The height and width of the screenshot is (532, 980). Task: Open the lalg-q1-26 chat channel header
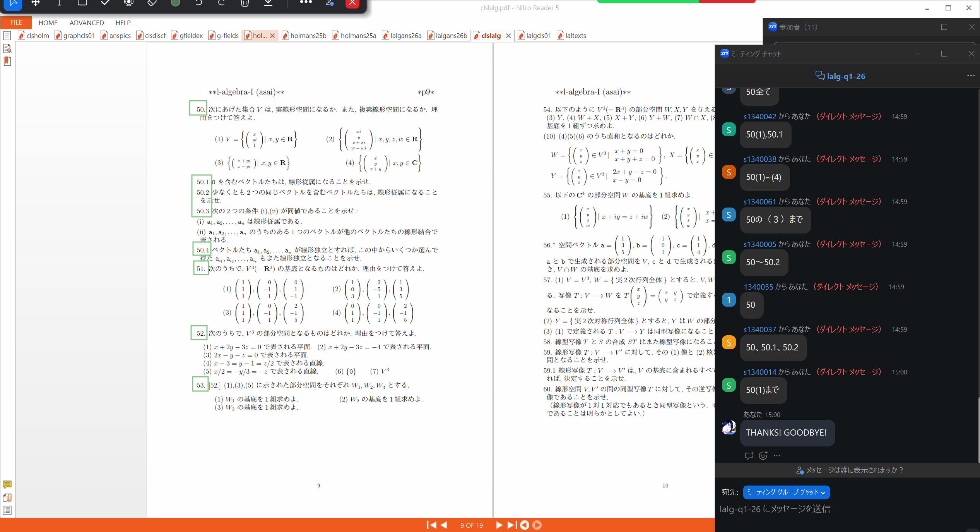click(840, 76)
